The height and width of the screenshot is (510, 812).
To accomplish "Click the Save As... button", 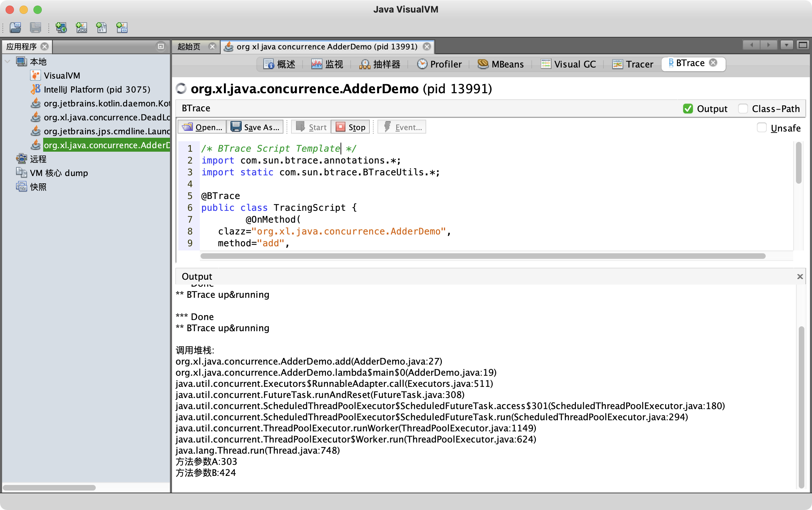I will (255, 127).
